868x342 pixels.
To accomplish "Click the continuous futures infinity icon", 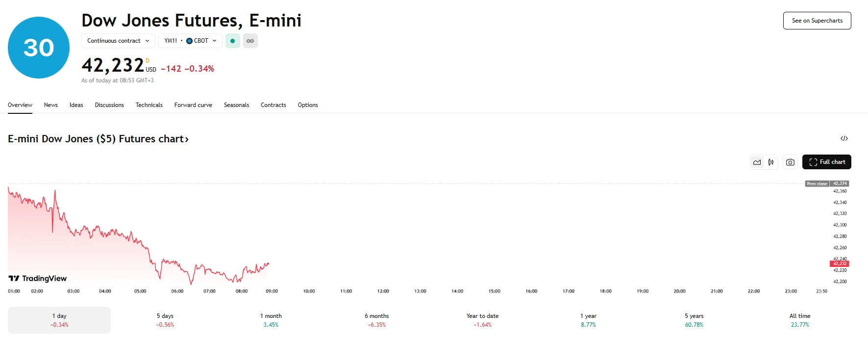I will (x=250, y=41).
